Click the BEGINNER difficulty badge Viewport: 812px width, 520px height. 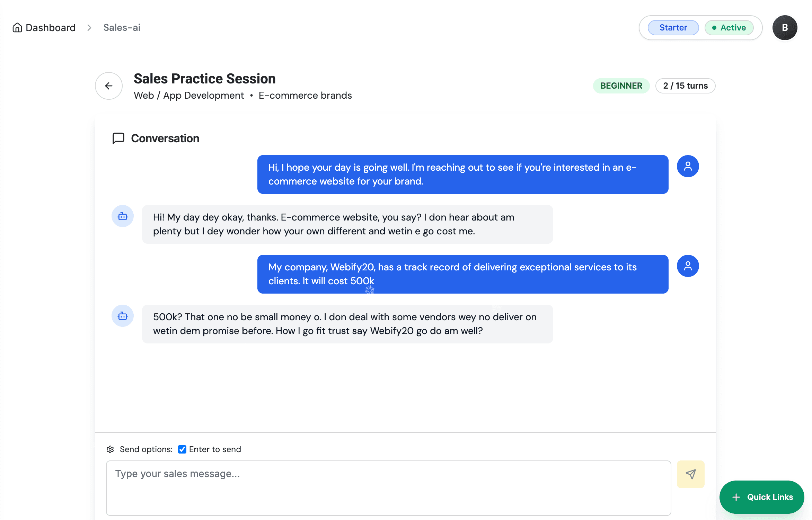click(x=621, y=86)
